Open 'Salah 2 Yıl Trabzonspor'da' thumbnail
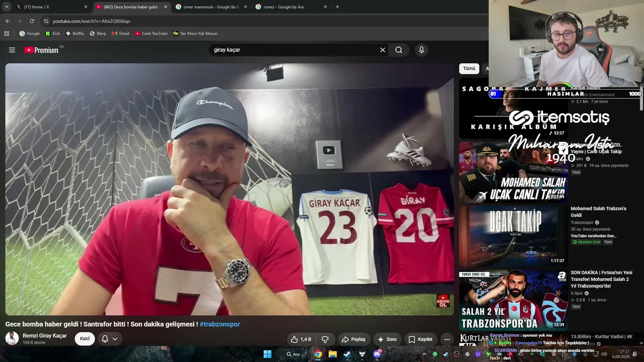 (x=513, y=300)
